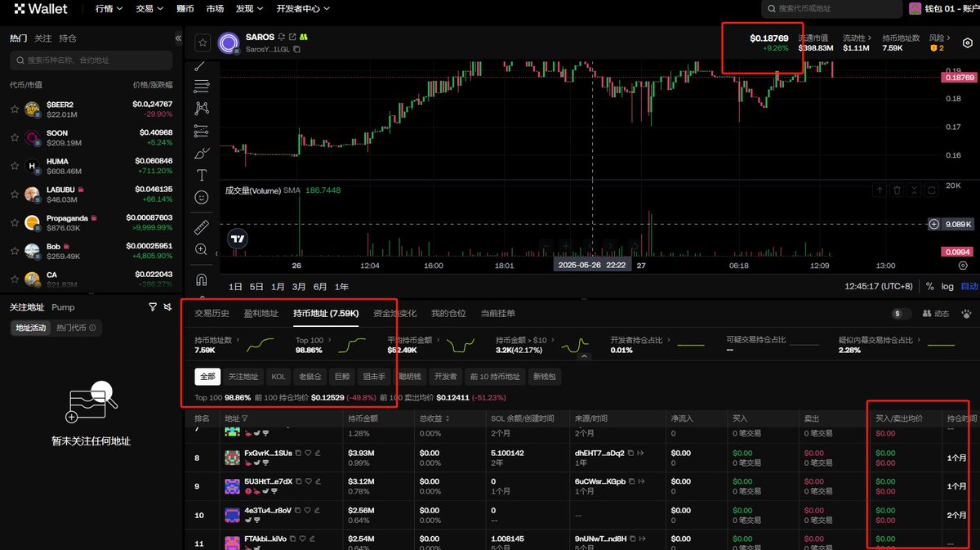Star the SOON token in the list
Screen dimensions: 980x550
click(x=15, y=137)
